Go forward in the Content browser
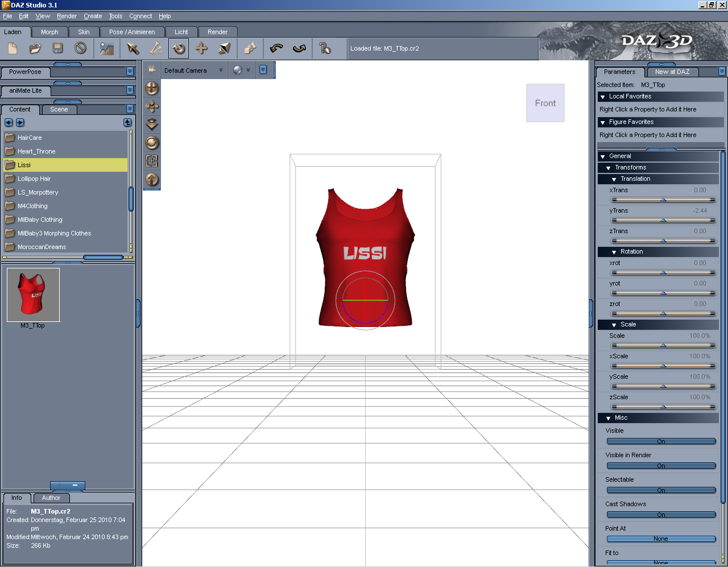Image resolution: width=728 pixels, height=567 pixels. (20, 122)
